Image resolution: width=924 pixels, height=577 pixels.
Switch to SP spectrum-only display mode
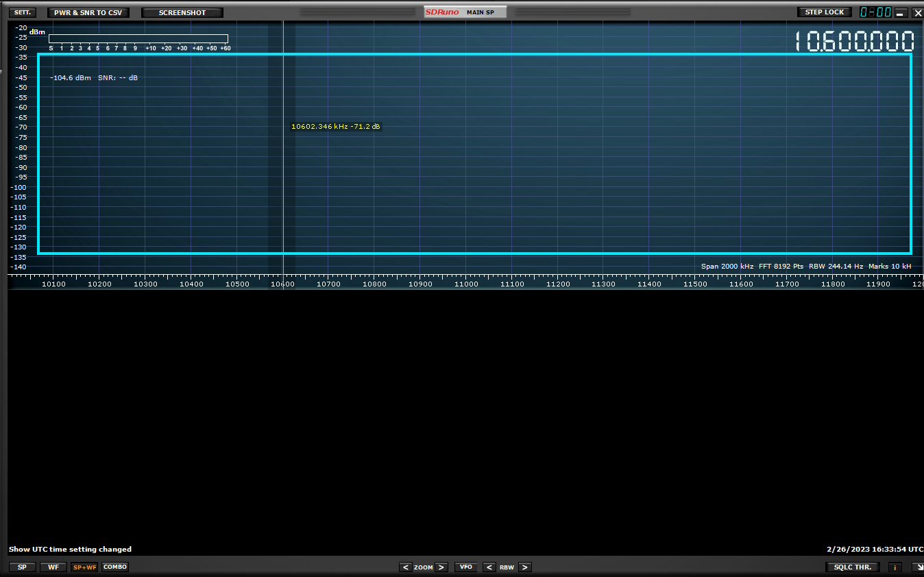[x=23, y=567]
